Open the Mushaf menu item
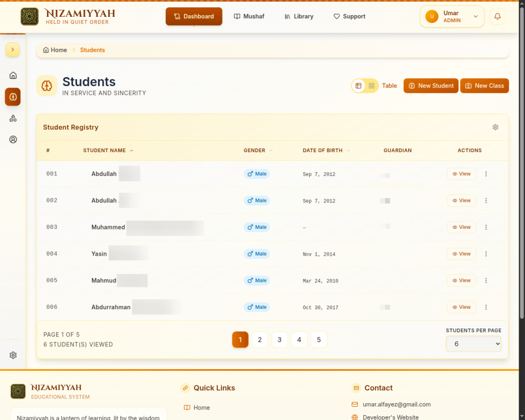Image resolution: width=525 pixels, height=420 pixels. tap(249, 16)
